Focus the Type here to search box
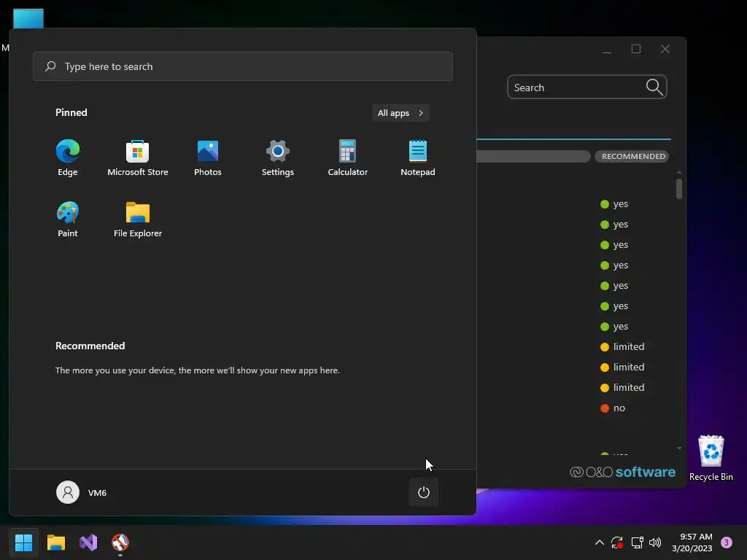 pos(243,66)
